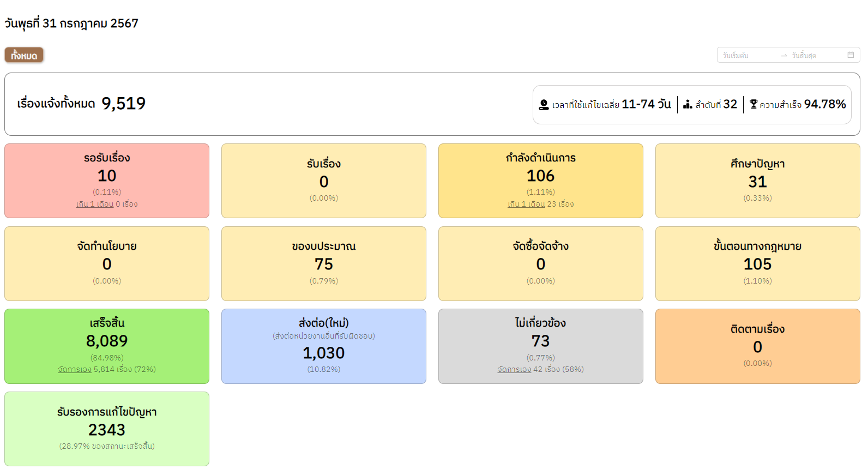Select the orange ติดตามเรื่อง card
868x469 pixels.
[x=757, y=346]
